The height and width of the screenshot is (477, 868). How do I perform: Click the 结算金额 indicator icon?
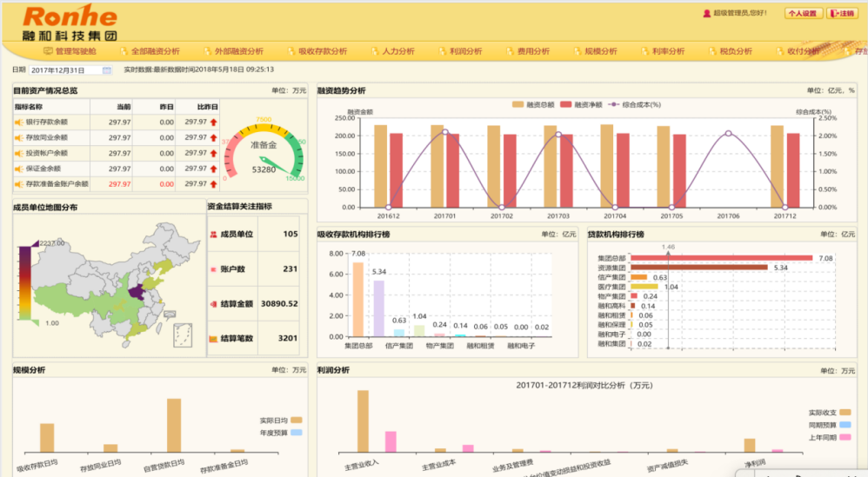[213, 304]
